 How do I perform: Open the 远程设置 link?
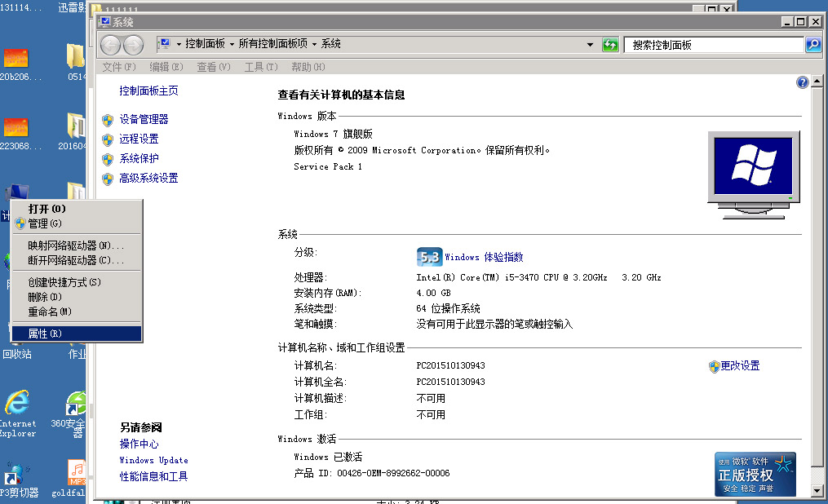coord(139,139)
